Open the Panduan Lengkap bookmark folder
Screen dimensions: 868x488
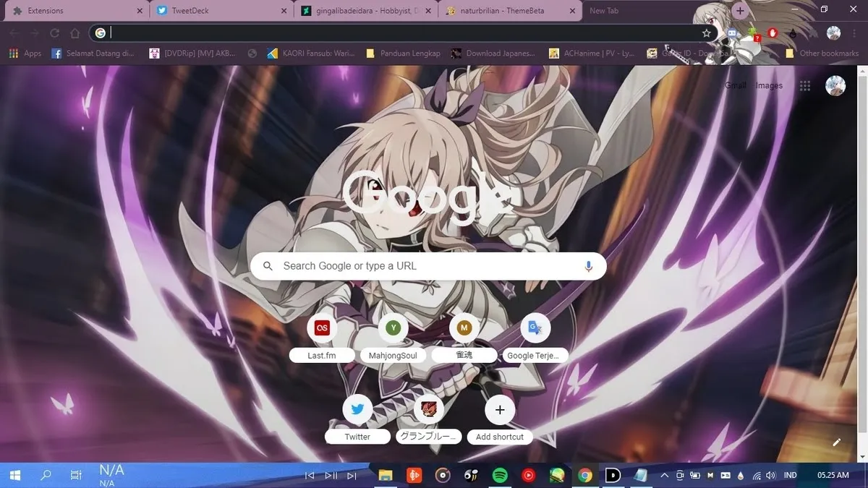(x=404, y=53)
